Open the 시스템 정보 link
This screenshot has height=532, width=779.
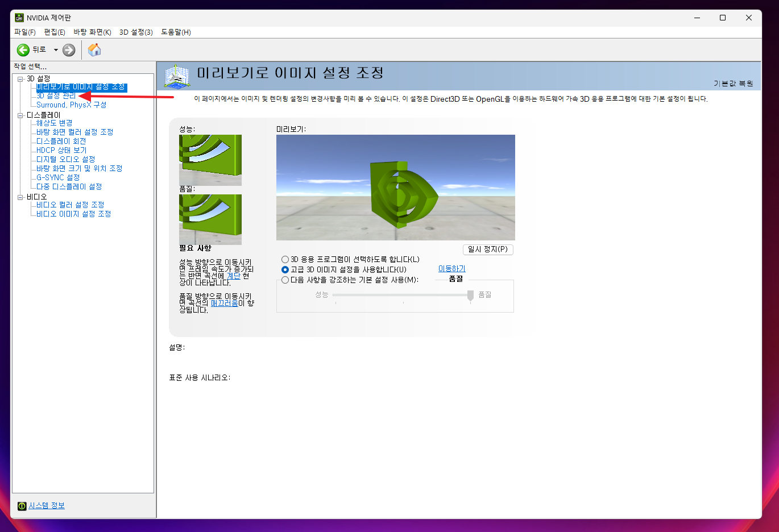(x=47, y=506)
